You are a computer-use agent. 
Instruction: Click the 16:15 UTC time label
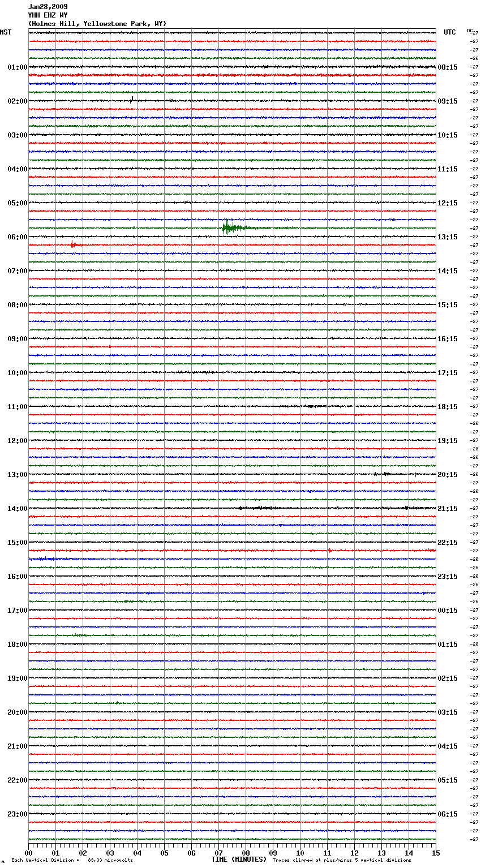pos(448,339)
